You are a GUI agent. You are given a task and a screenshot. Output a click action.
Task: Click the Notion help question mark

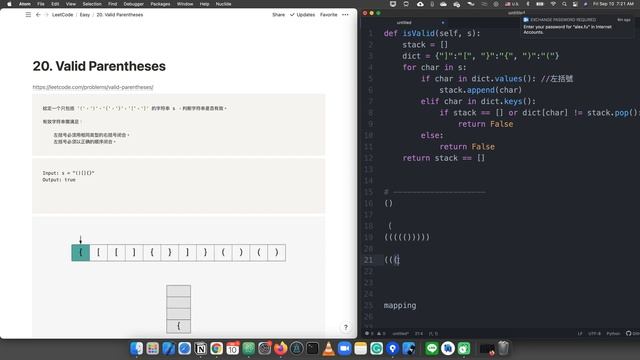[x=346, y=327]
